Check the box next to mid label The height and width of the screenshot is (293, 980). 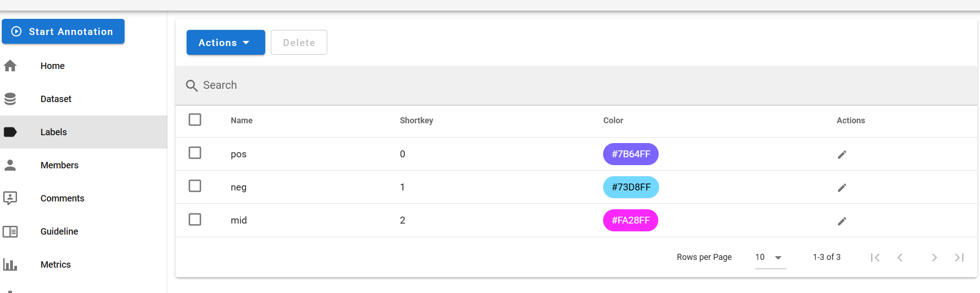click(x=195, y=219)
